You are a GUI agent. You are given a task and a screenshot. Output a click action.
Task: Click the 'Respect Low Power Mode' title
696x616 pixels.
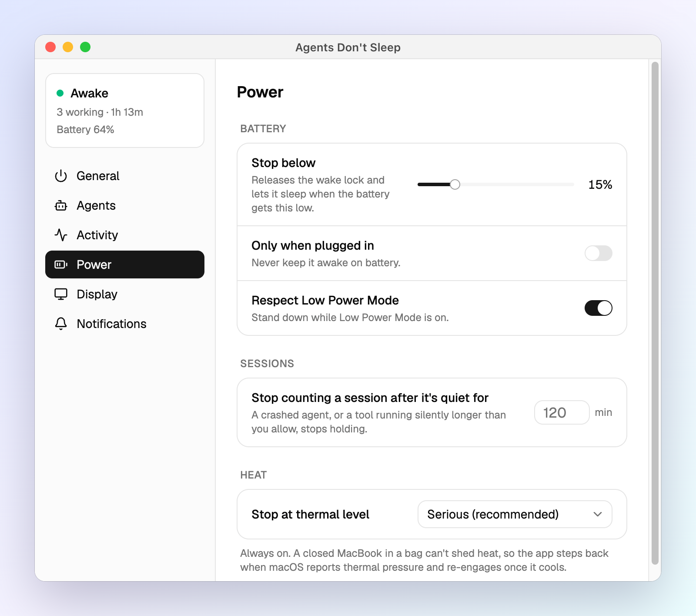point(325,300)
